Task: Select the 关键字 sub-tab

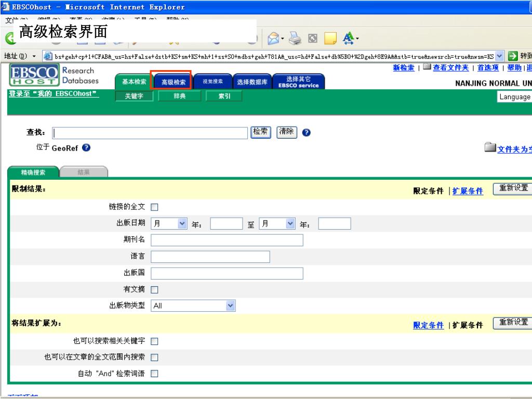Action: coord(134,96)
